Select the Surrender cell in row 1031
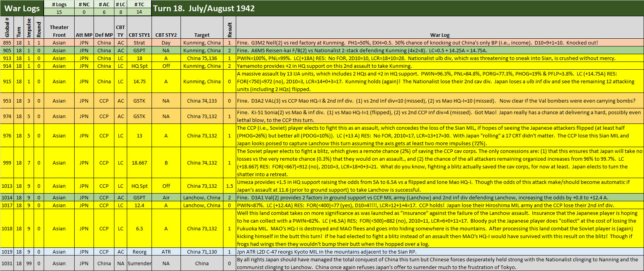 click(139, 263)
